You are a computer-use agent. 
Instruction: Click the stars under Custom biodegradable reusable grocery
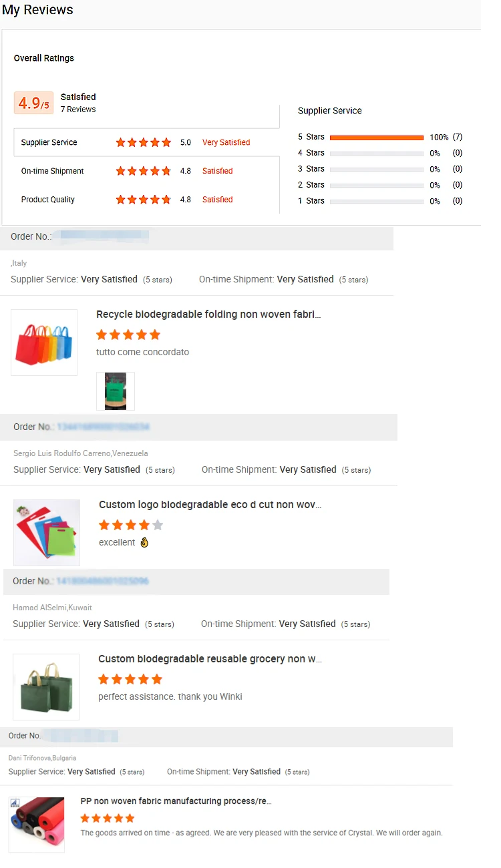[x=130, y=679]
